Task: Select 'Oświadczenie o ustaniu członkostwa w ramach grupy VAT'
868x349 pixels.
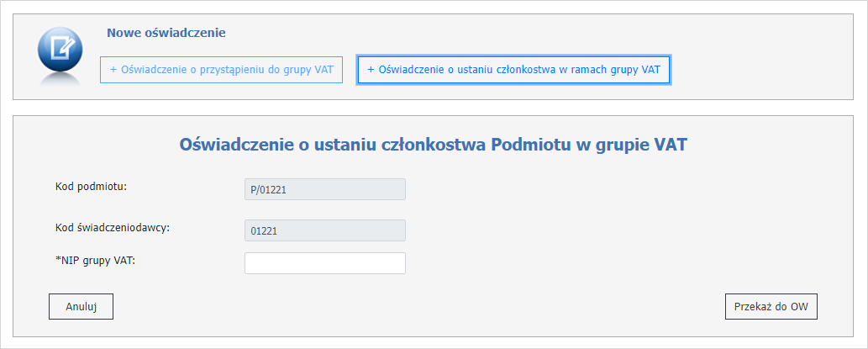Action: (514, 70)
